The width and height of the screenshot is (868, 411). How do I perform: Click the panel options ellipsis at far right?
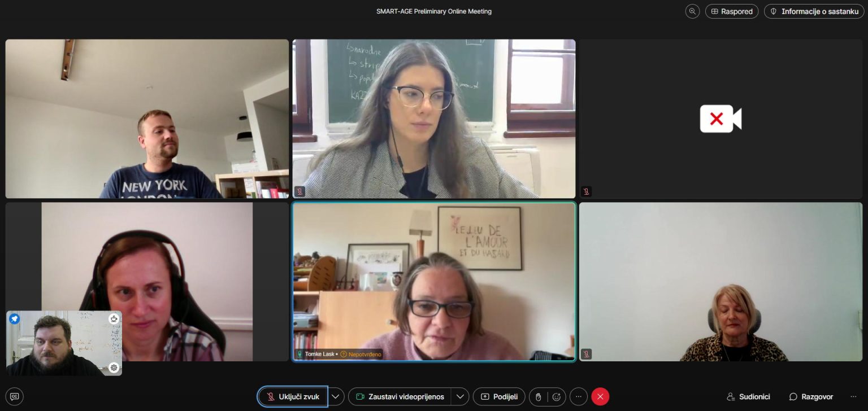853,396
